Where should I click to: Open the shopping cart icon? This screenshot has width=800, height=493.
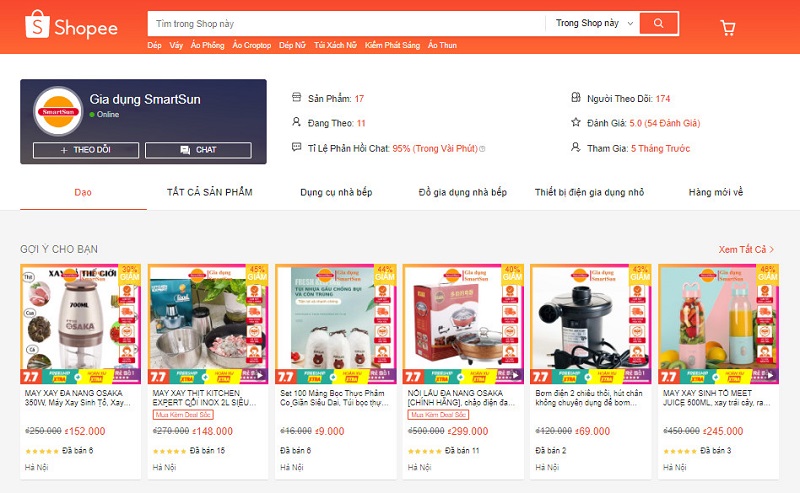[x=728, y=27]
